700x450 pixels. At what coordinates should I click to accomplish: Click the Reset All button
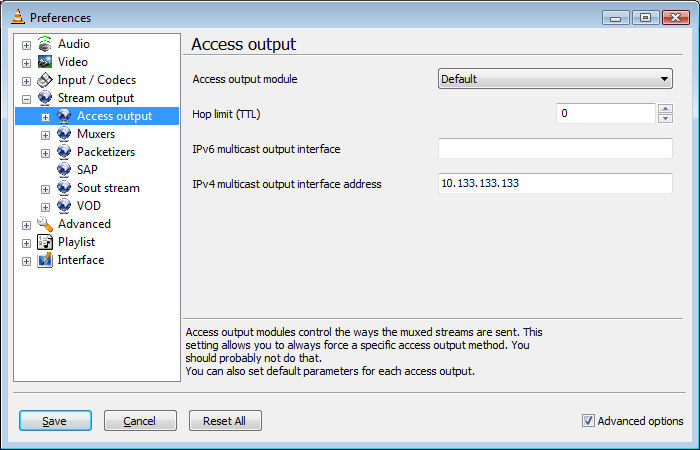click(x=225, y=421)
